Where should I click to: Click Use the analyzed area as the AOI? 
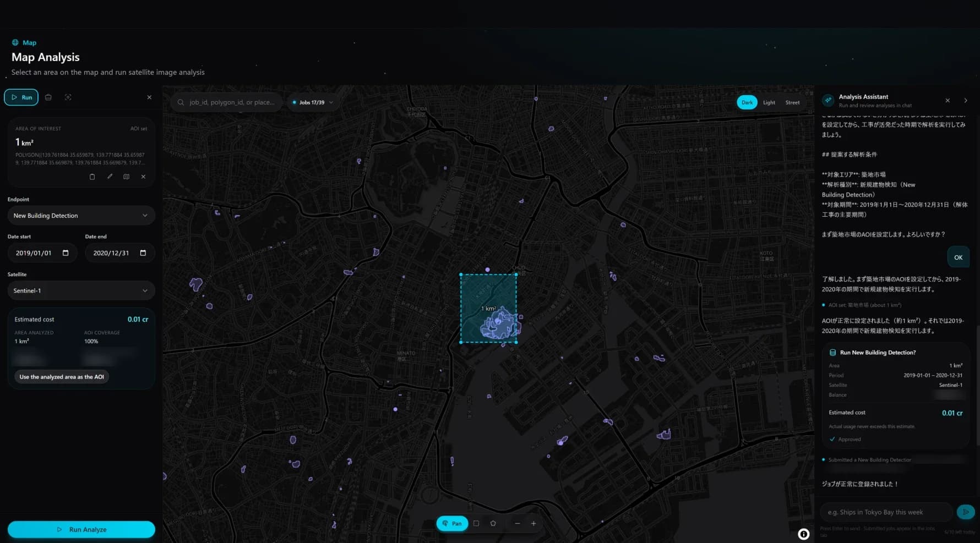[62, 377]
